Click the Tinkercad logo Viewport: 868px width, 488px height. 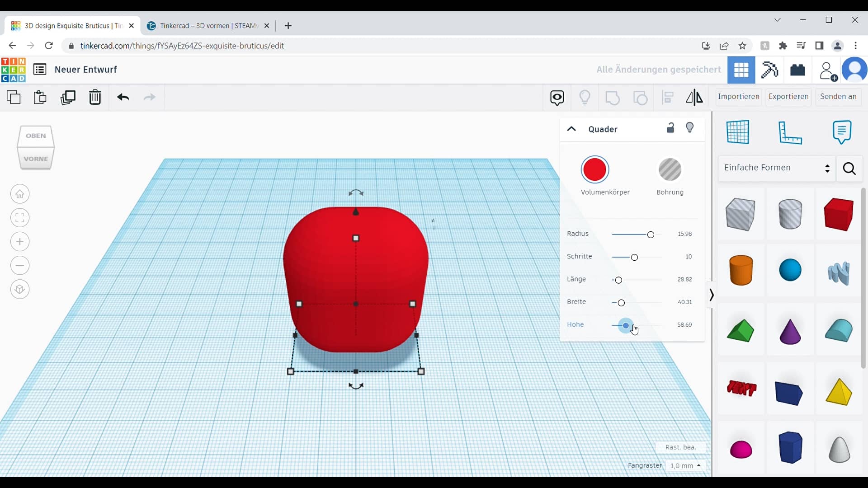pyautogui.click(x=14, y=70)
